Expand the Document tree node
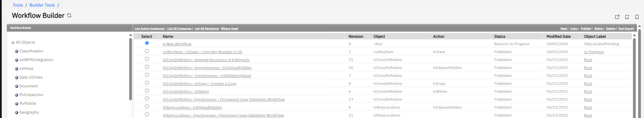Viewport: 644px width, 118px height. (x=16, y=86)
